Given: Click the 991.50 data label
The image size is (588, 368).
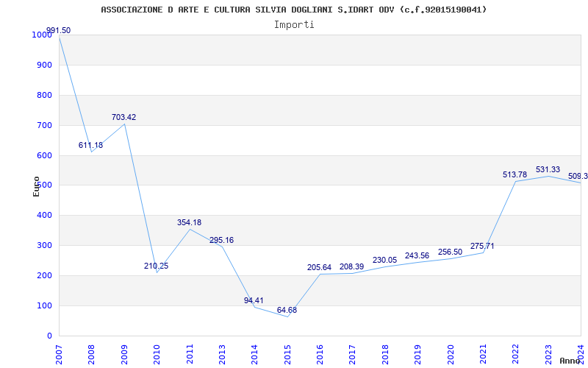Looking at the screenshot, I should 58,30.
